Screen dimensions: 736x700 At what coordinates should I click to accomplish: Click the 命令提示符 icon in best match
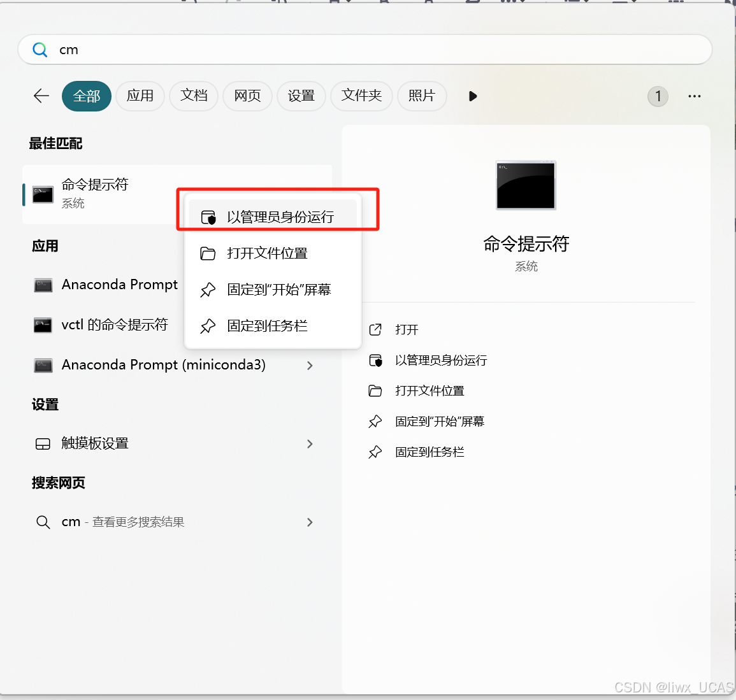click(43, 194)
